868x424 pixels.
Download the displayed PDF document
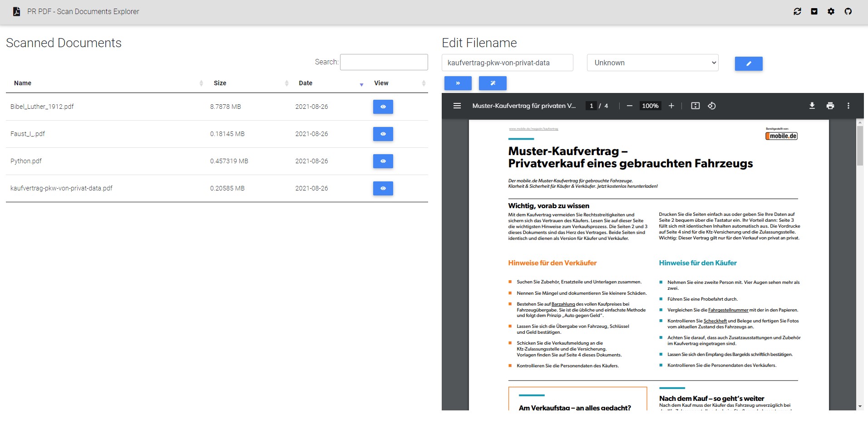point(812,105)
